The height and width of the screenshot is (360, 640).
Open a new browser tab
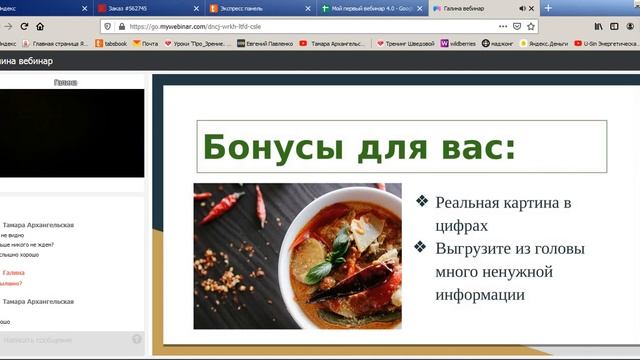click(548, 8)
